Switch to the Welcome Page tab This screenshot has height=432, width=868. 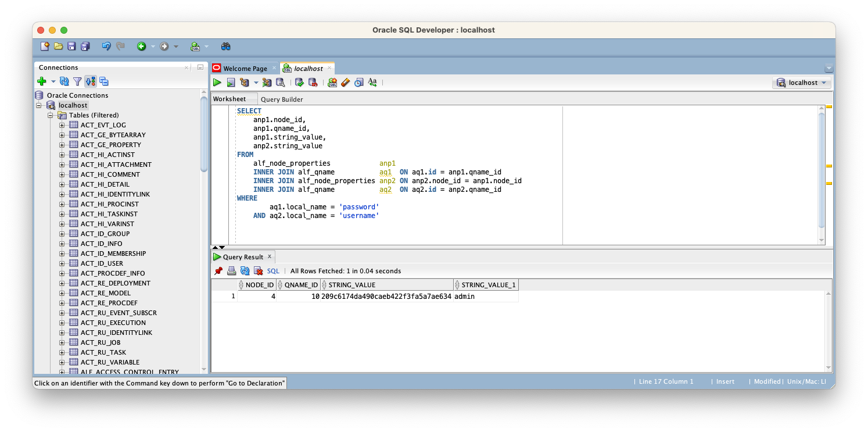[245, 69]
